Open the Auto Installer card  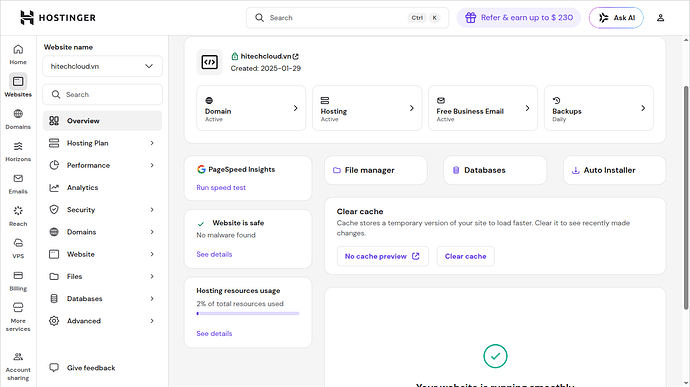coord(615,170)
